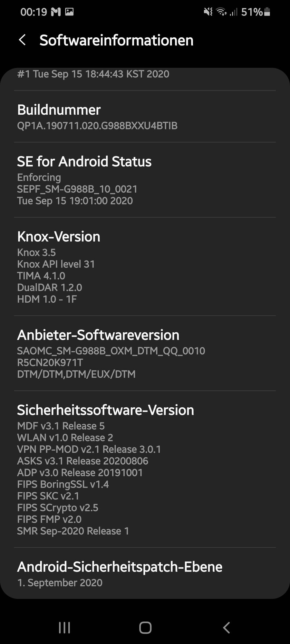
Task: Go home using the navigation home button
Action: (145, 628)
